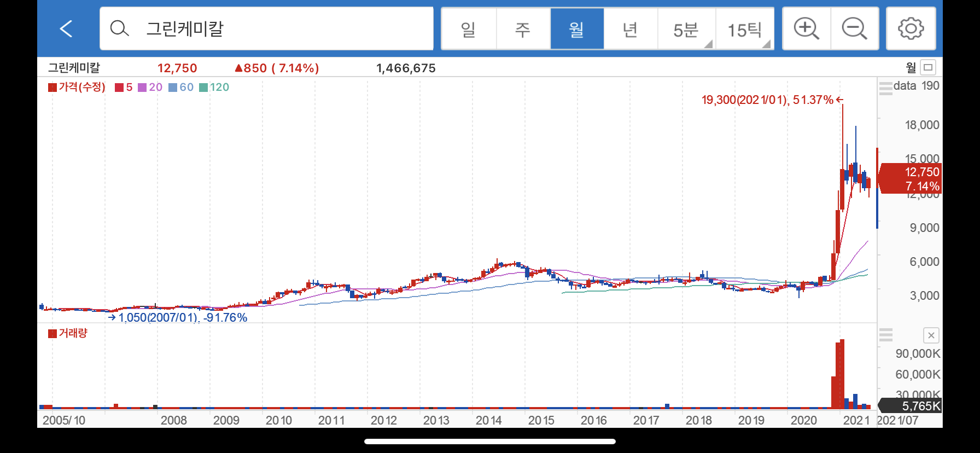The width and height of the screenshot is (980, 453).
Task: Tap the 2005/10 date label on the axis
Action: (x=64, y=420)
